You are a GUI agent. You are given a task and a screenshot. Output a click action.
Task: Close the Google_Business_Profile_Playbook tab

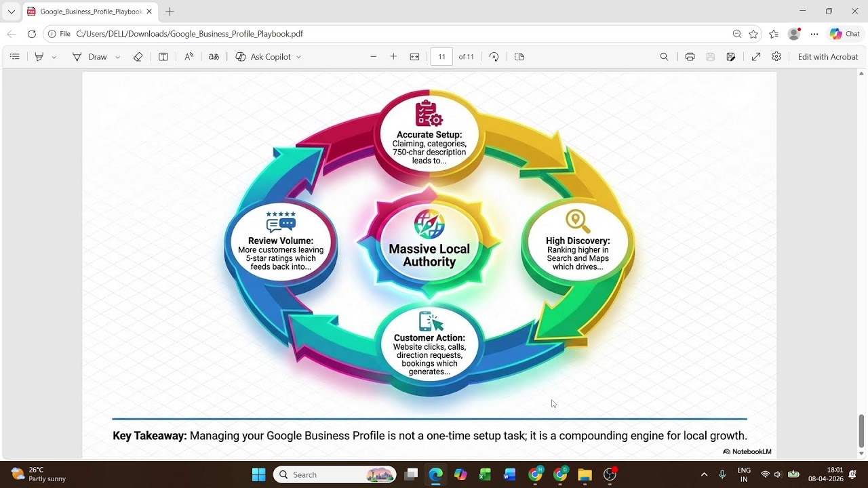[x=149, y=12]
